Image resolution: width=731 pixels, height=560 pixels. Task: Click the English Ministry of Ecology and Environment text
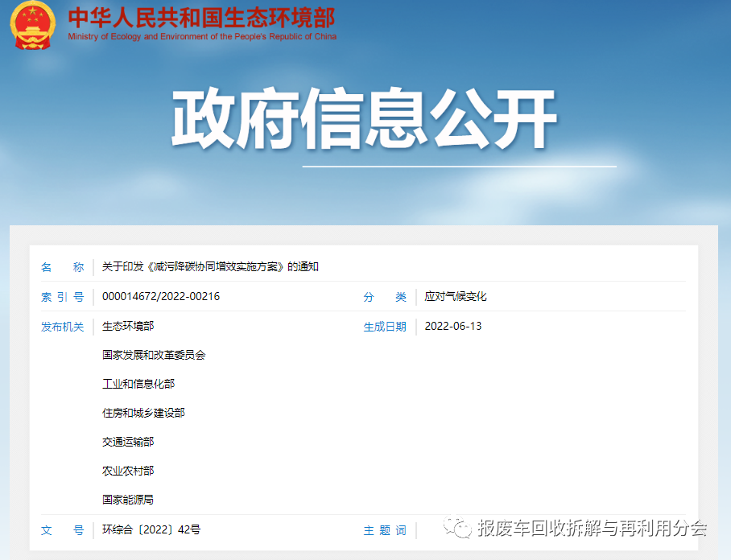coord(202,37)
